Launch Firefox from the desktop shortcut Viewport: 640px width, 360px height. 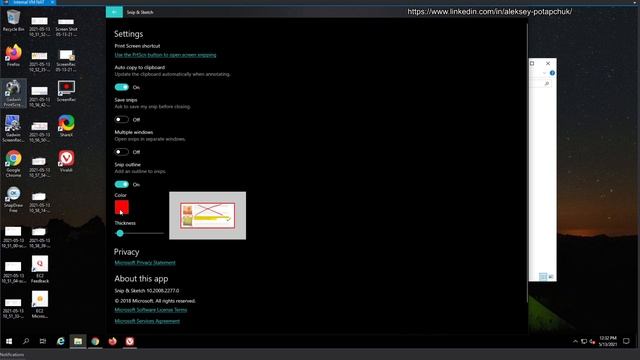tap(13, 56)
